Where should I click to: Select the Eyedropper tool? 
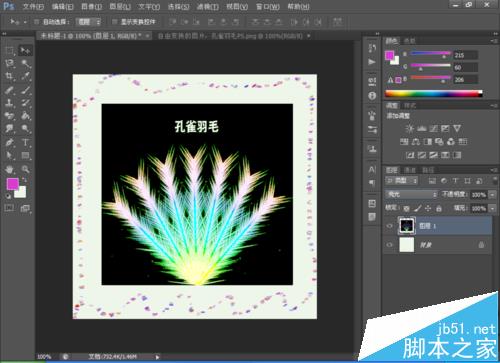point(25,76)
